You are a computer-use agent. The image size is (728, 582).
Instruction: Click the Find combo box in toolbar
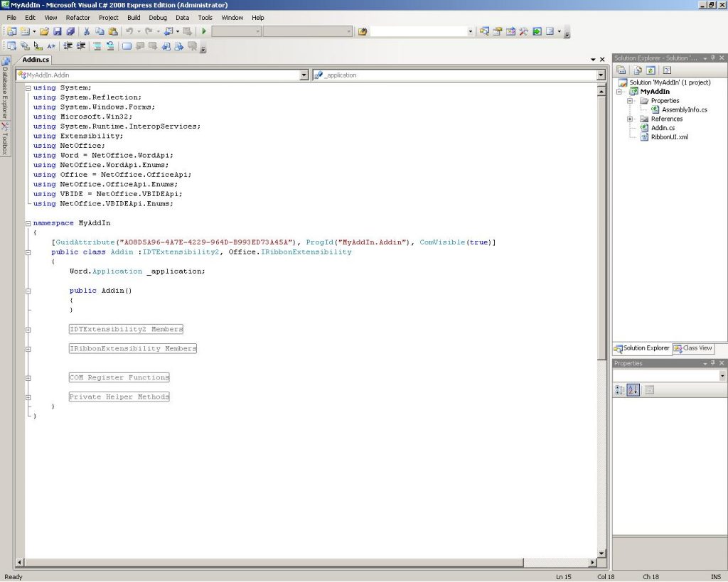coord(422,31)
